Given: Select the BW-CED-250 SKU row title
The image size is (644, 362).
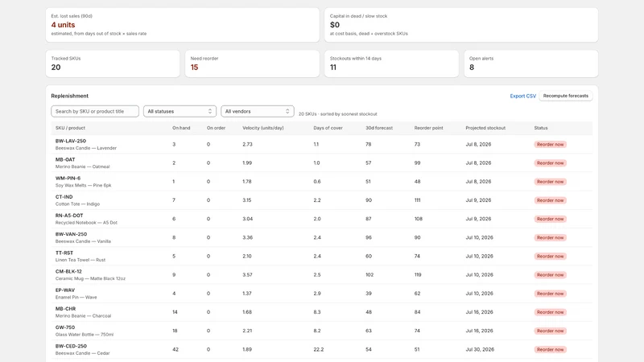Looking at the screenshot, I should coord(71,346).
